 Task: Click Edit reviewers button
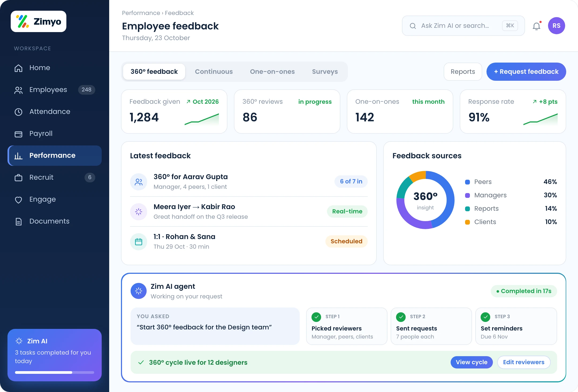524,362
